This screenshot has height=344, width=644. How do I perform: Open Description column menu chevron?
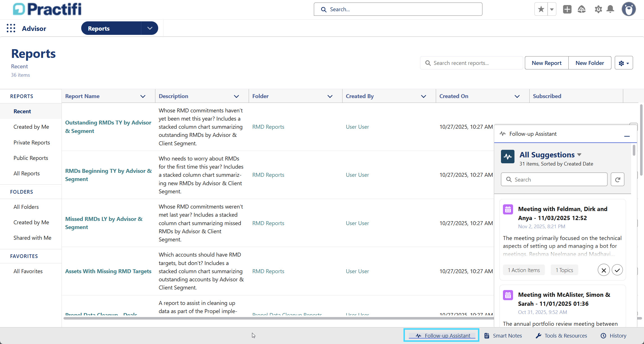236,96
